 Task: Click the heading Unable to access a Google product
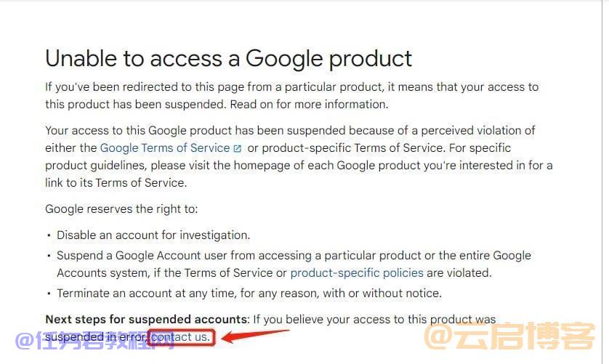point(228,59)
